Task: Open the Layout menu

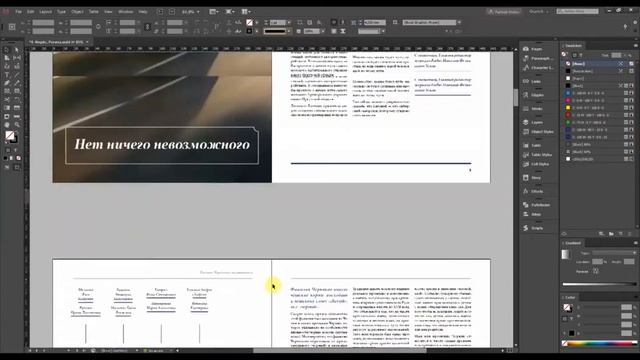Action: coord(46,12)
